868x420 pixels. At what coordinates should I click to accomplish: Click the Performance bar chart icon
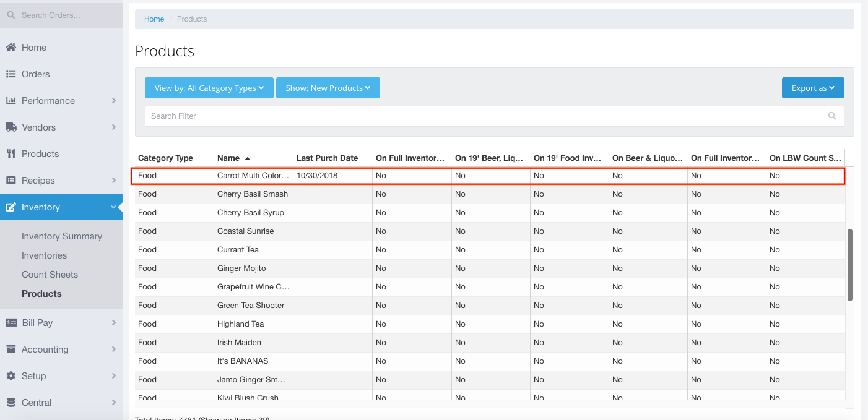pyautogui.click(x=11, y=101)
